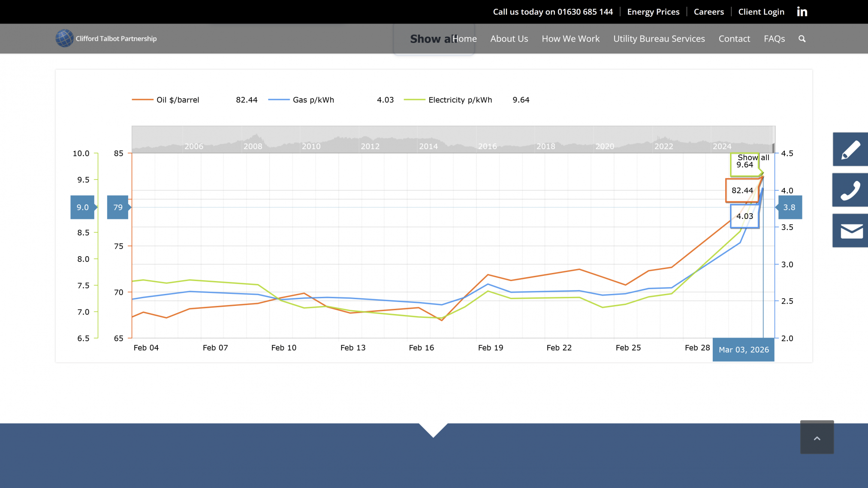Click the Clifford Talbot Partnership globe logo

(x=64, y=38)
